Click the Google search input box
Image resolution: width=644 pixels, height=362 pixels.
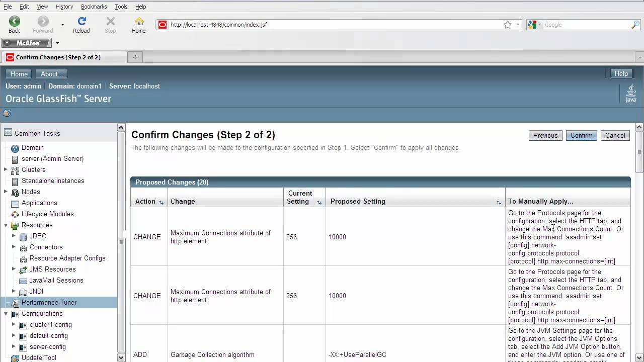click(x=586, y=25)
